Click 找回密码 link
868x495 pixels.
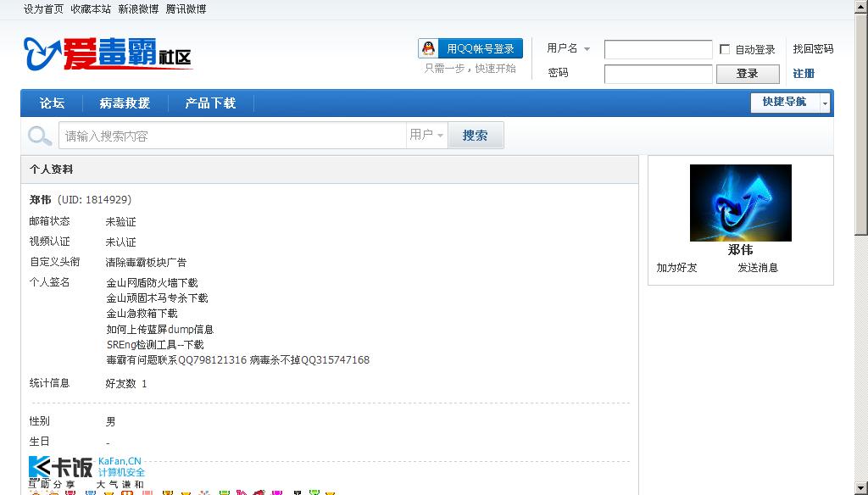813,48
